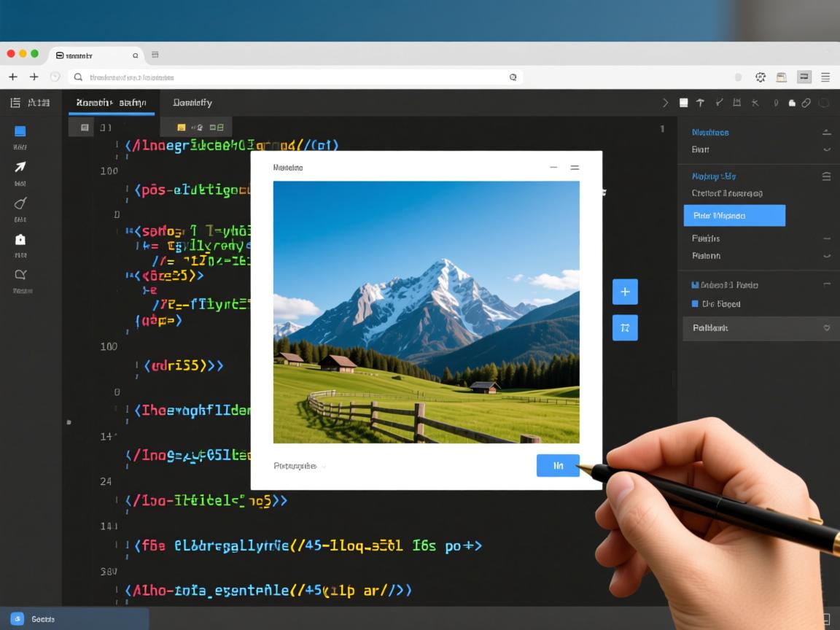Click the blue plus button beside image dialog
The width and height of the screenshot is (840, 630).
[625, 292]
